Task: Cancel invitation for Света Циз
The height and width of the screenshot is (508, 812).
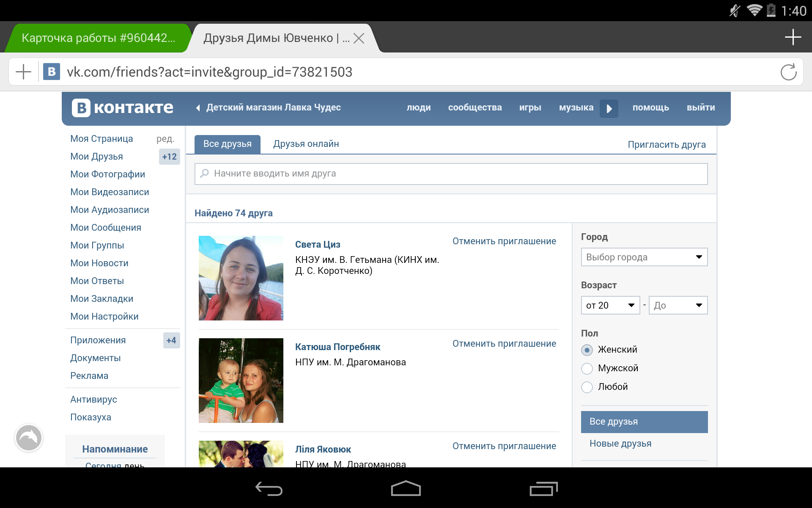Action: coord(504,241)
